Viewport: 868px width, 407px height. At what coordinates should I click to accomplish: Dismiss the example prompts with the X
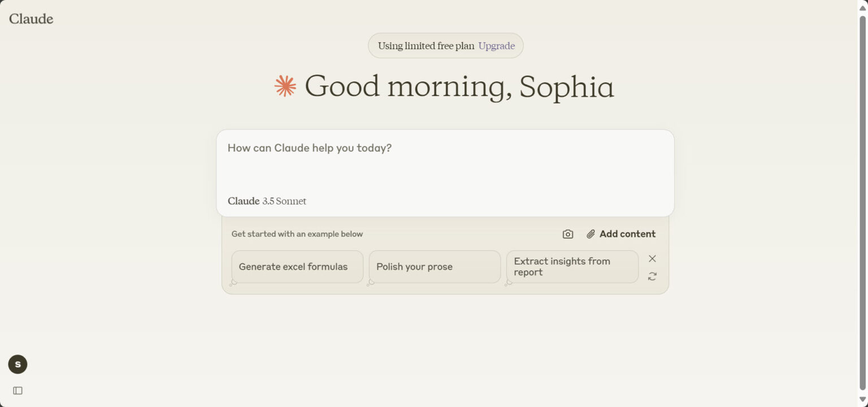coord(652,258)
